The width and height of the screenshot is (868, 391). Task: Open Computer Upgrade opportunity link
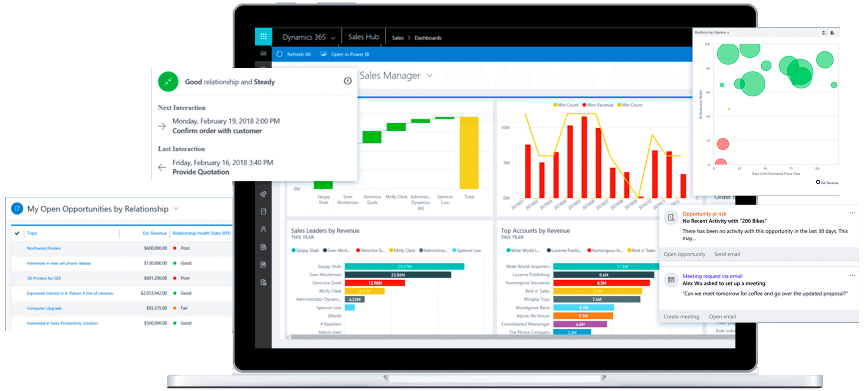44,308
